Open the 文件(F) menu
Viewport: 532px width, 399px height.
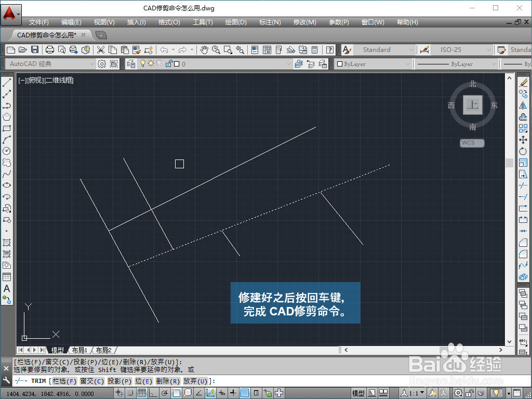38,22
